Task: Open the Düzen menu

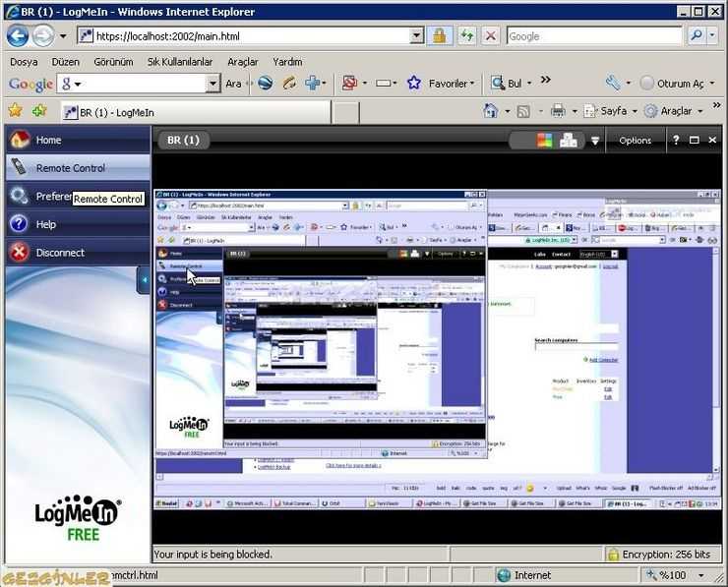Action: pyautogui.click(x=66, y=62)
